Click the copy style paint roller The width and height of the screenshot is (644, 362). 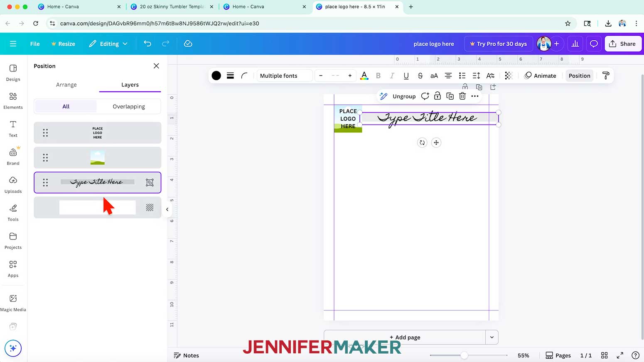coord(606,76)
